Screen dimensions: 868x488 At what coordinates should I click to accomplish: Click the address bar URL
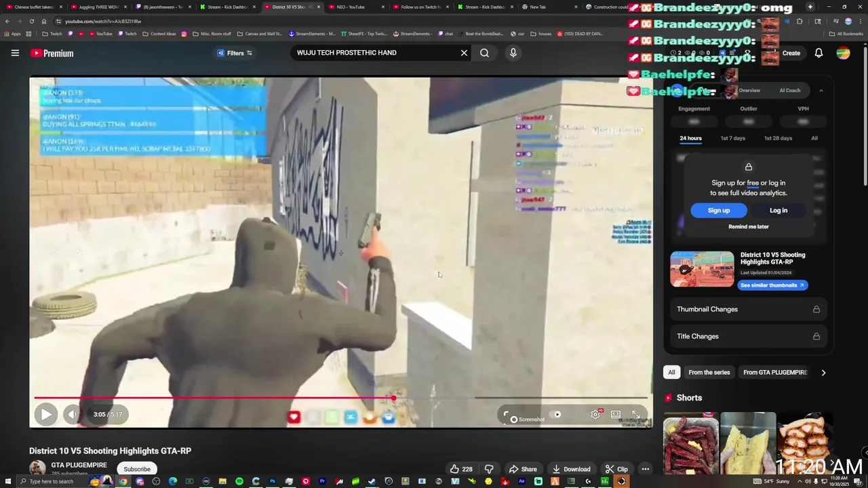click(x=103, y=21)
